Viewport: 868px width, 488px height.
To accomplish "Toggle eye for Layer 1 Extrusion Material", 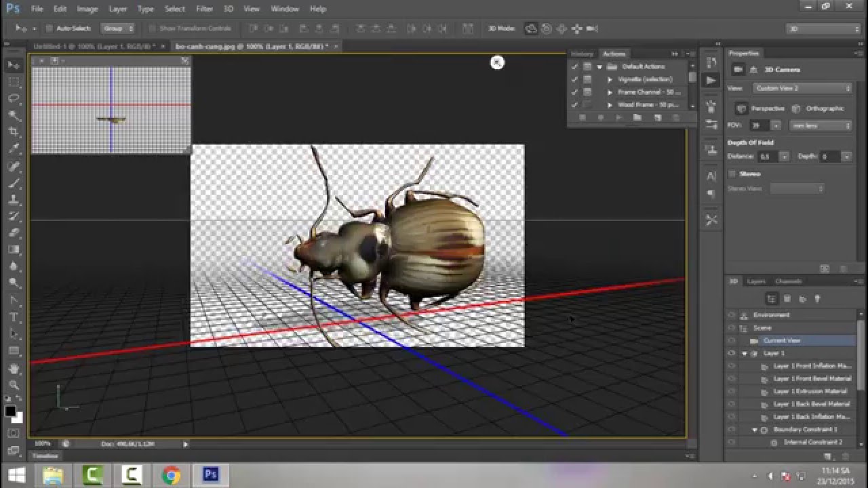I will (731, 391).
